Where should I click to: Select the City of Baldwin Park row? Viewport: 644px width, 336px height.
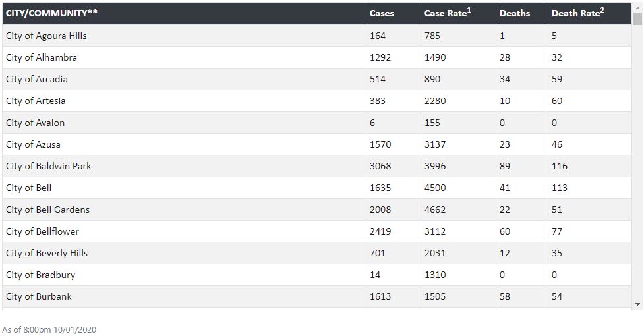click(317, 166)
